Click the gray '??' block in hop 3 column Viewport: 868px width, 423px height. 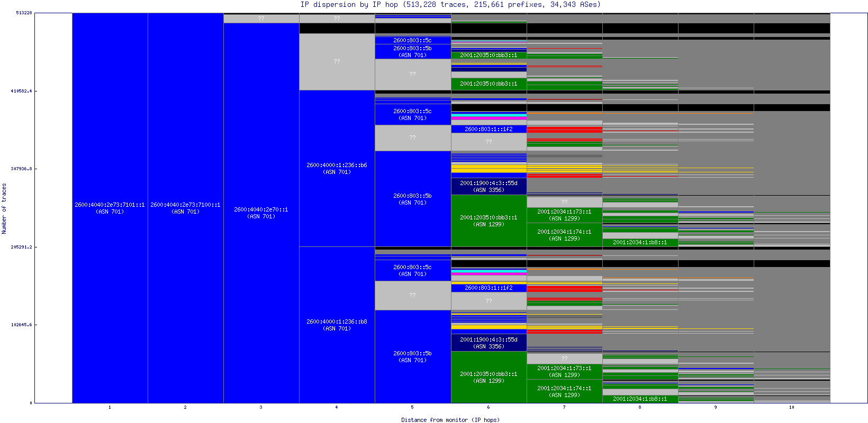[x=261, y=19]
